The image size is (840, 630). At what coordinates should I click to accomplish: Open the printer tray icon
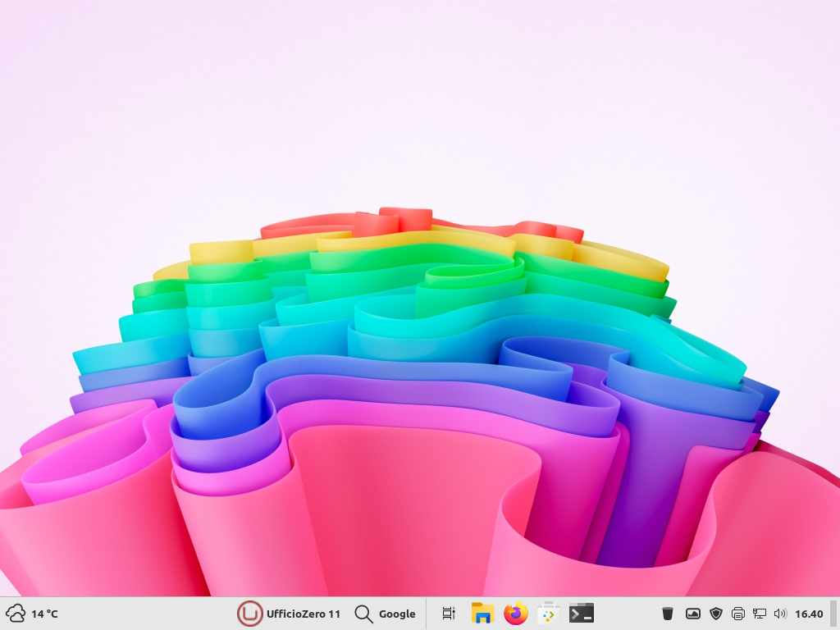737,614
